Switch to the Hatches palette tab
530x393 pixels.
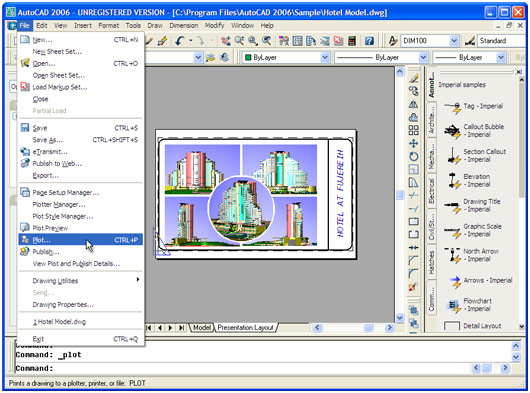point(431,263)
